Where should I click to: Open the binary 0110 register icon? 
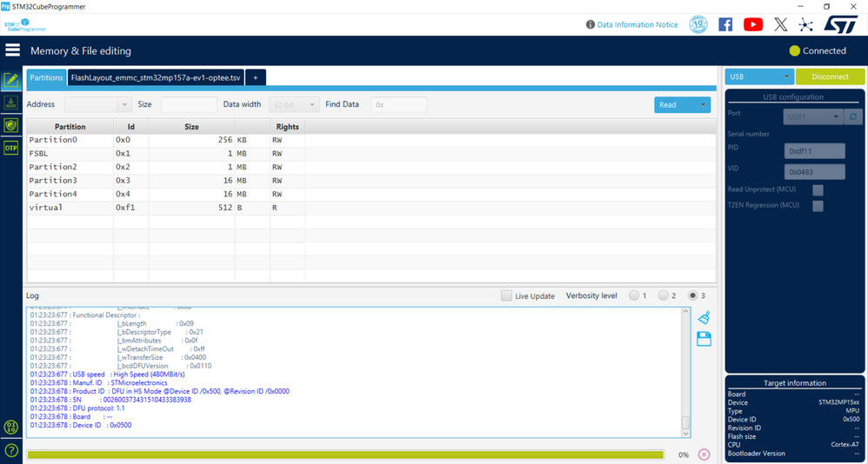[11, 427]
